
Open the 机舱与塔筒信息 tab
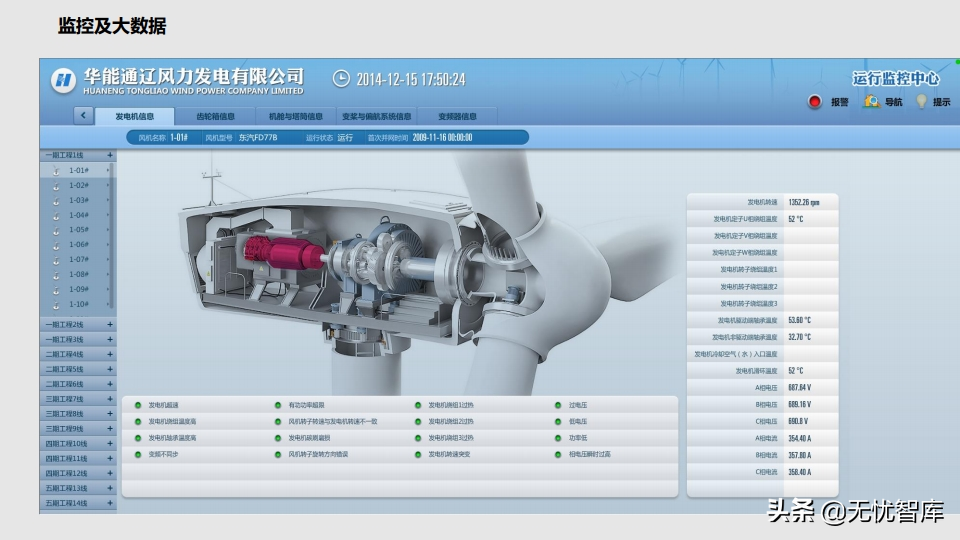296,116
